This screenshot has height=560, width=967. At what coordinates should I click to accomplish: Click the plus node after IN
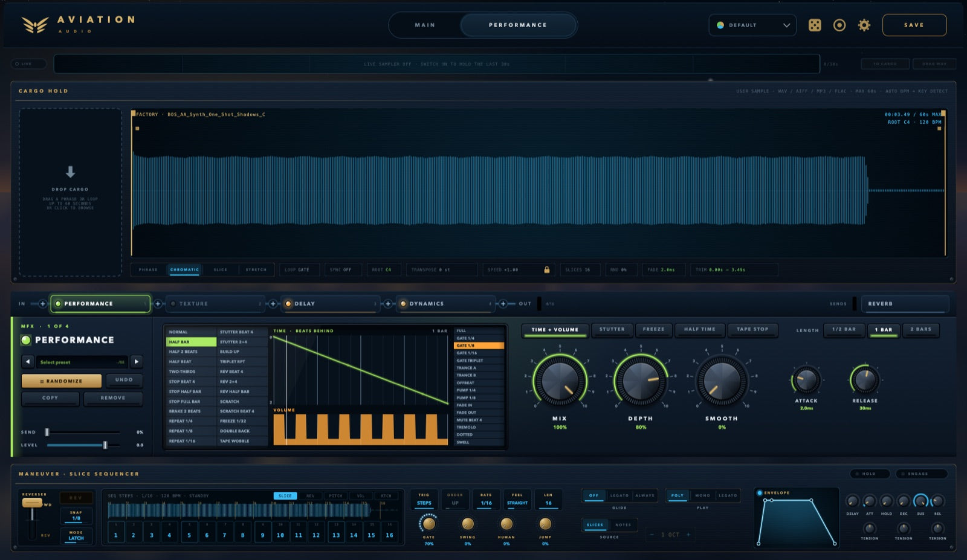point(42,304)
